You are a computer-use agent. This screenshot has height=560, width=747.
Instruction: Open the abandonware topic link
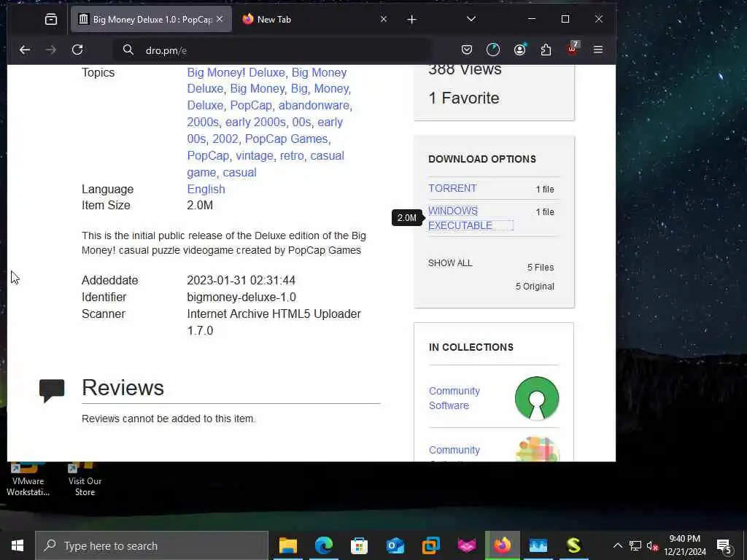(314, 105)
